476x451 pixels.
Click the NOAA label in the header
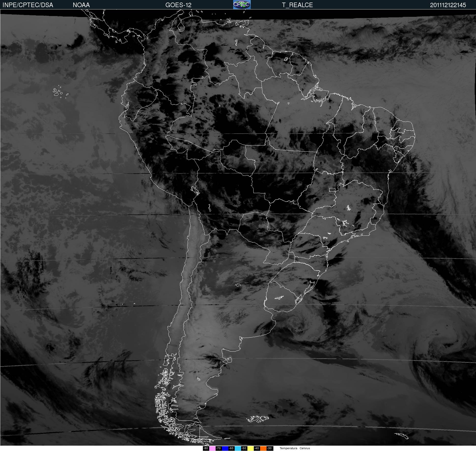(x=81, y=5)
